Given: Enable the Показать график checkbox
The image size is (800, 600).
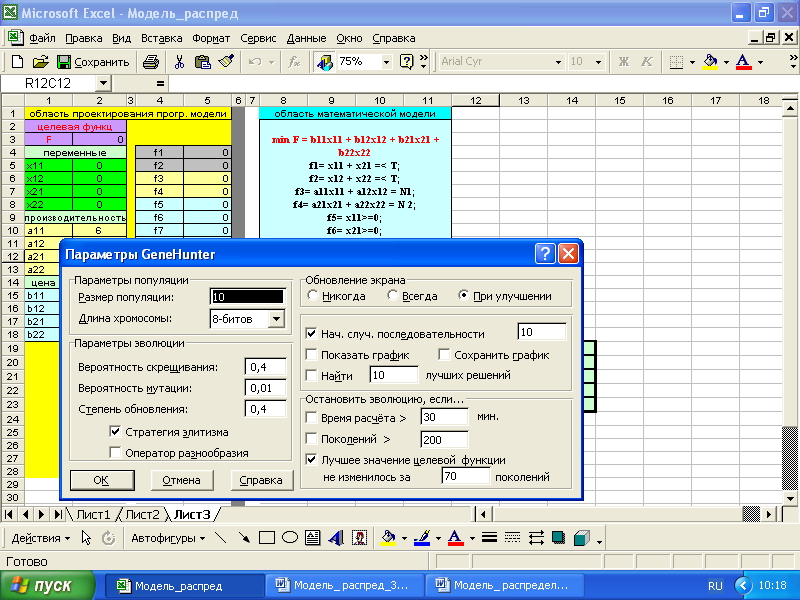Looking at the screenshot, I should 311,355.
